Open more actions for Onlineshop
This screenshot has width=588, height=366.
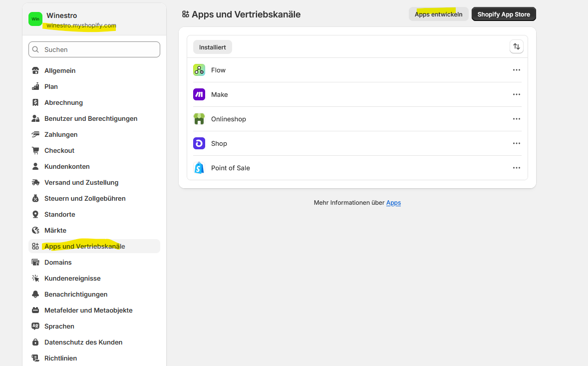click(517, 119)
